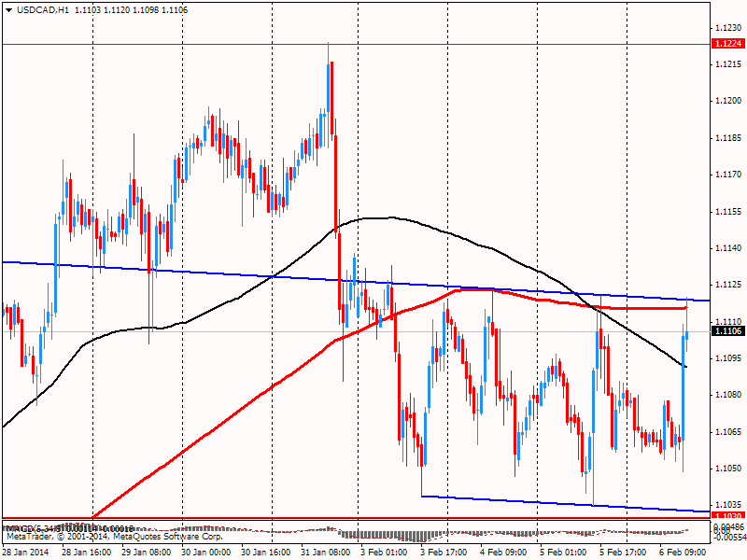747x560 pixels.
Task: Click the 3 Feb 01:00 time label
Action: [x=384, y=553]
